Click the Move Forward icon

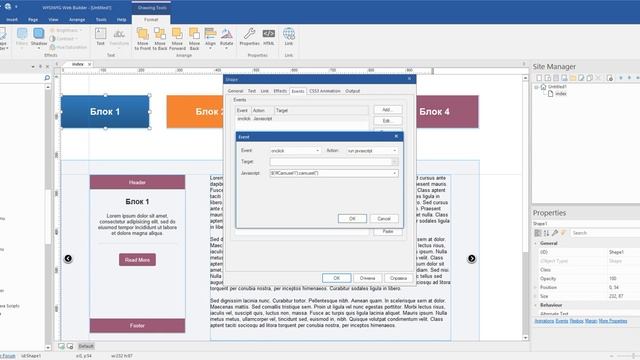[x=177, y=34]
